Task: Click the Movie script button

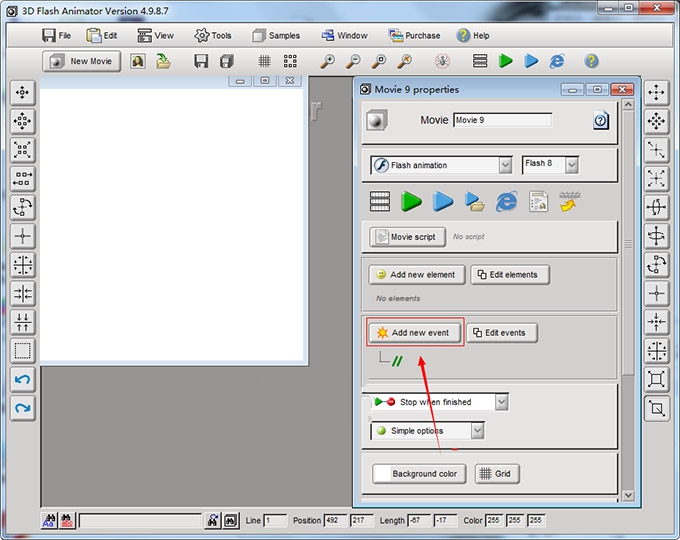Action: (x=407, y=237)
